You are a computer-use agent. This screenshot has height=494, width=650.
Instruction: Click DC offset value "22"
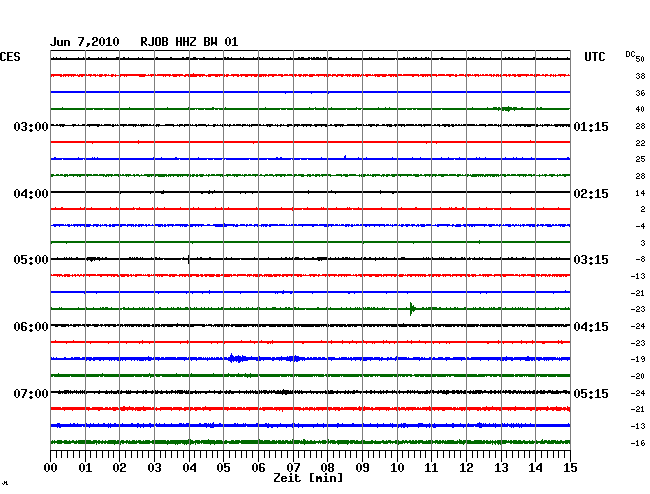[x=640, y=143]
